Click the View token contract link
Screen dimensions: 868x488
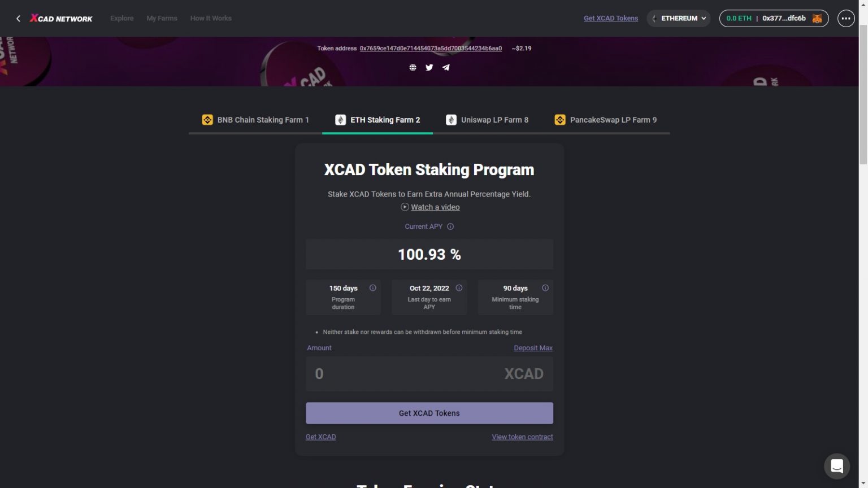coord(522,437)
